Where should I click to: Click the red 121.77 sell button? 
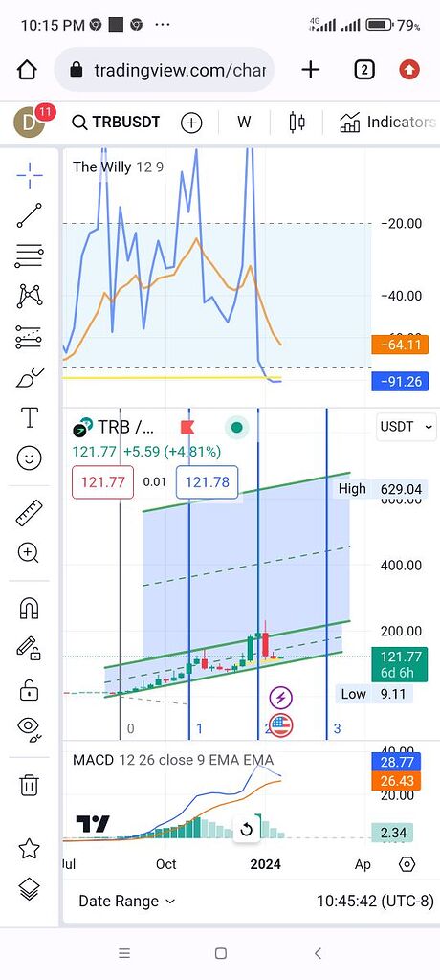(102, 482)
